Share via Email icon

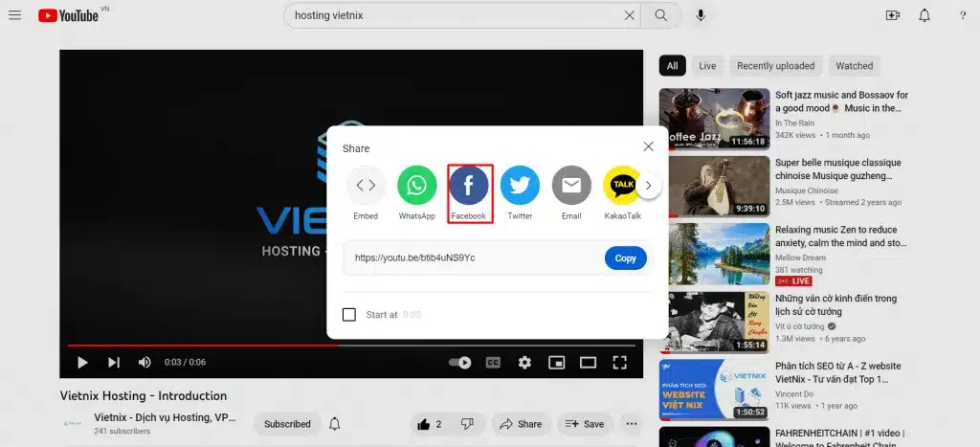571,185
